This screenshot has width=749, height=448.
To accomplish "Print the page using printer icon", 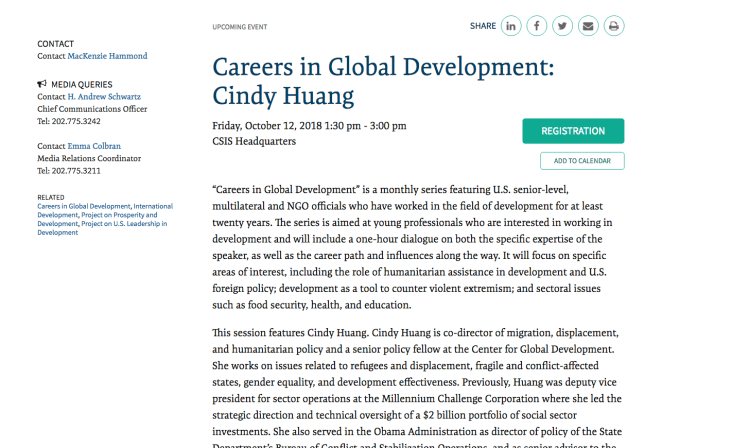I will [x=614, y=26].
